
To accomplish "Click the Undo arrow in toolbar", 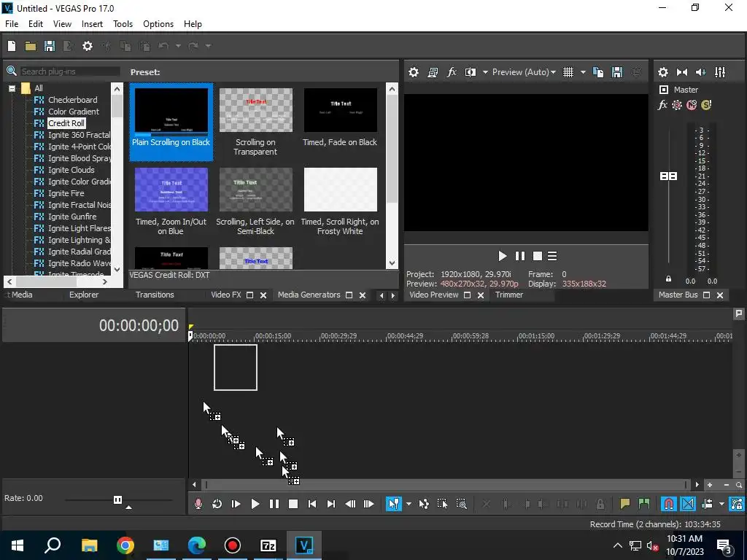I will tap(163, 46).
